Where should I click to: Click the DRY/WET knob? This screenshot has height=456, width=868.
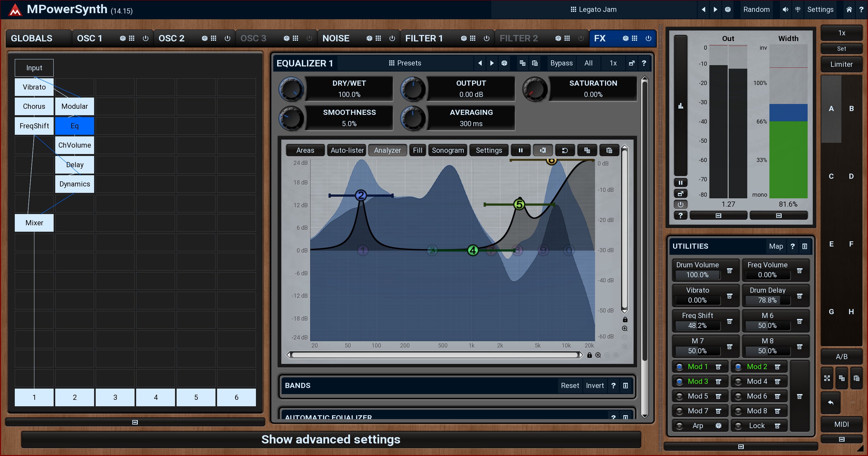pos(291,89)
